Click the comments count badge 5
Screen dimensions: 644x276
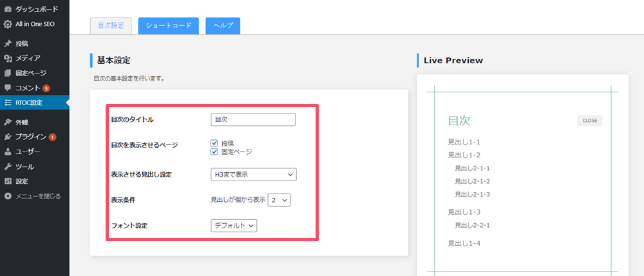click(x=46, y=88)
